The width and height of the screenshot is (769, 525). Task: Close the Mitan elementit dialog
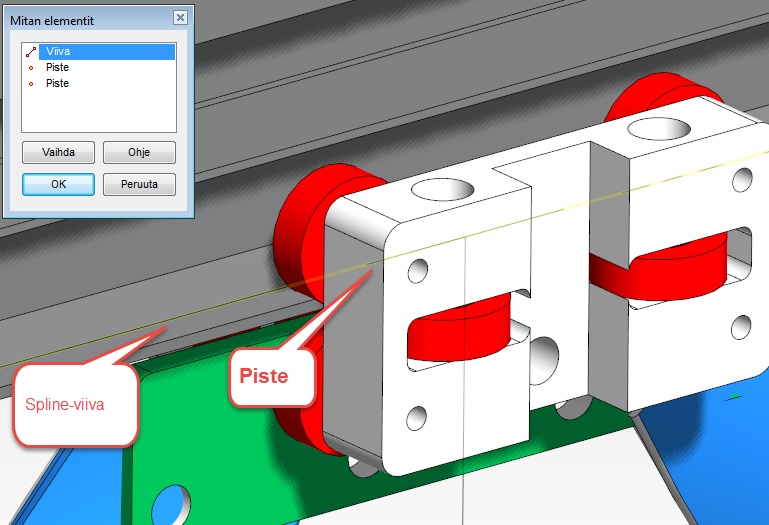click(x=180, y=18)
